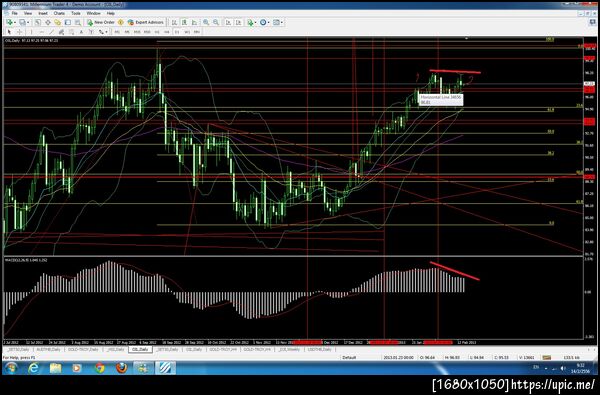The image size is (600, 395).
Task: Click the New Order button
Action: (x=101, y=22)
